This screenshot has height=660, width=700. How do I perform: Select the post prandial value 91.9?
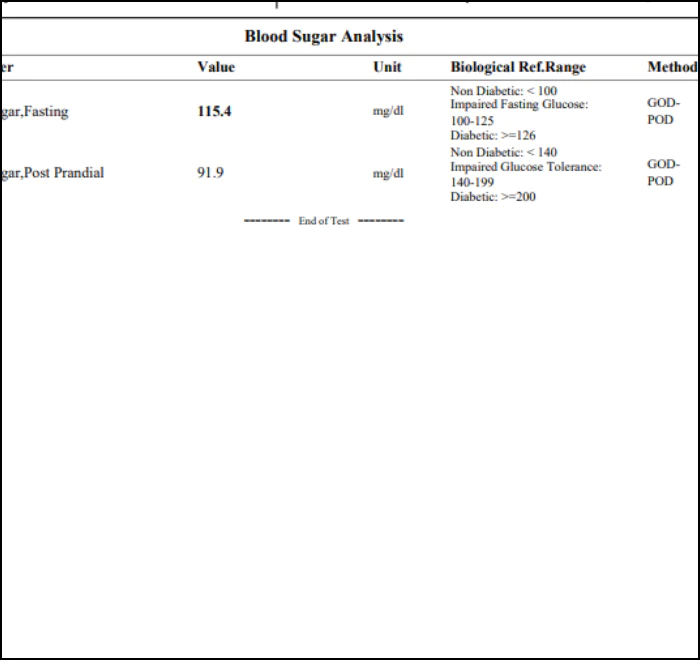pos(210,172)
